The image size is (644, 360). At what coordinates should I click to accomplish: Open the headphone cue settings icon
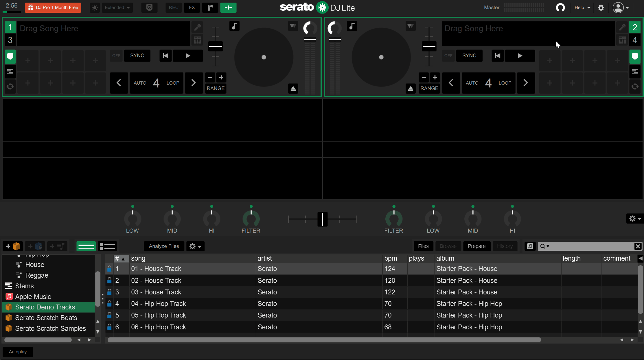coord(560,8)
